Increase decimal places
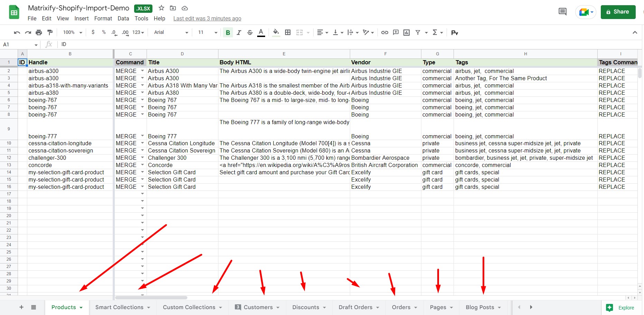Screen dimensions: 644x315 (x=125, y=33)
